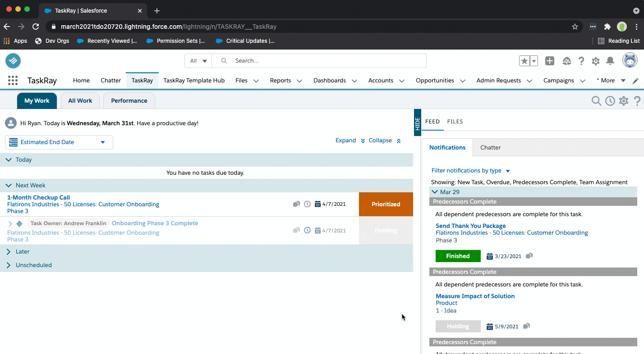
Task: Click clock icon on Onboarding Phase 3 Complete row
Action: click(x=308, y=230)
